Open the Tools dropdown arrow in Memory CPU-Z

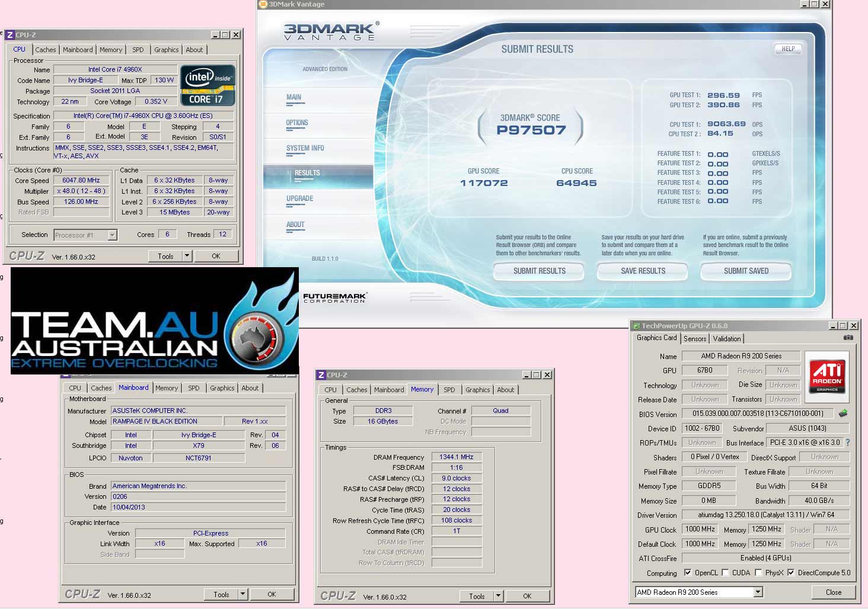click(498, 596)
